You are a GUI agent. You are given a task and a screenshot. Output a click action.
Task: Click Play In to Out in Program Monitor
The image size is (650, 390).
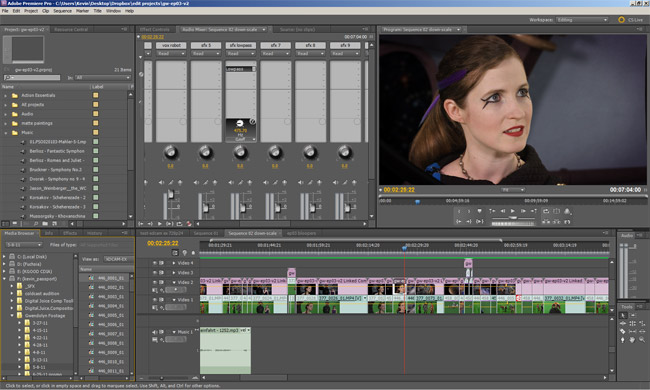pos(480,221)
